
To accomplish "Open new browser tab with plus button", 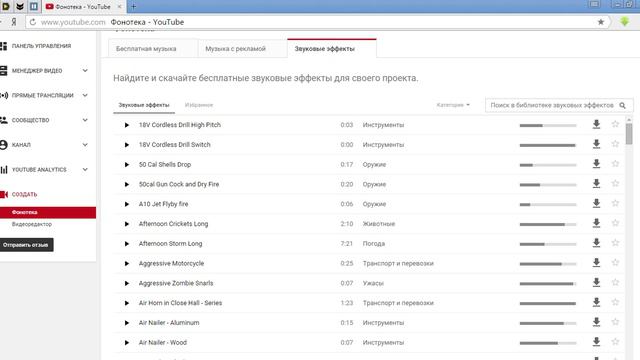I will (x=133, y=7).
